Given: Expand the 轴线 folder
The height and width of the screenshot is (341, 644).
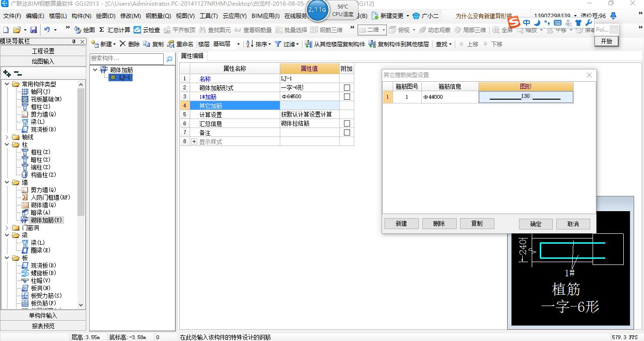Looking at the screenshot, I should (x=7, y=137).
